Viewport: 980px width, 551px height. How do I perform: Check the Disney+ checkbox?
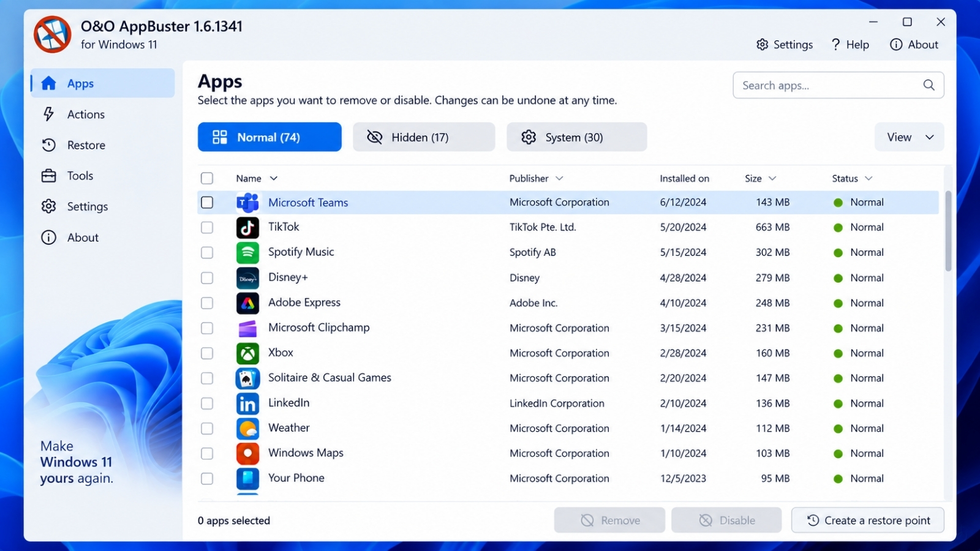pos(207,278)
